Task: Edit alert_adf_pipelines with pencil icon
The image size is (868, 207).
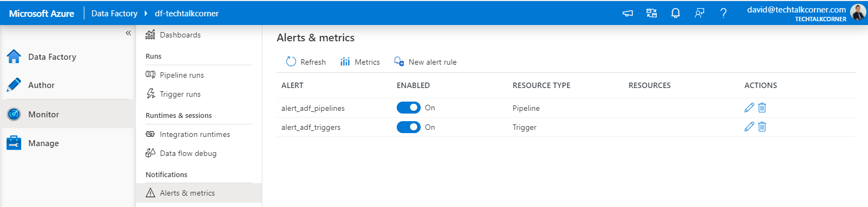Action: [x=749, y=108]
